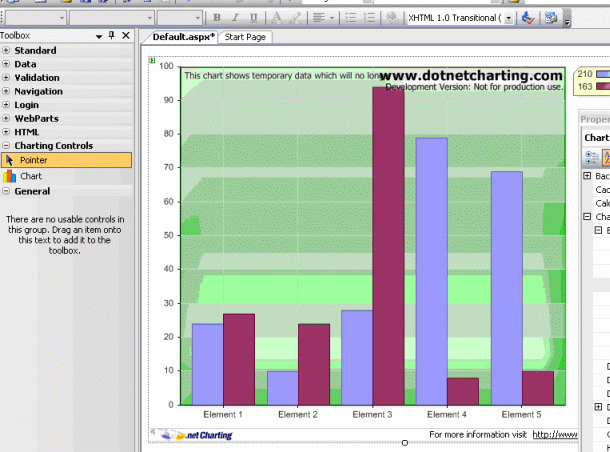The height and width of the screenshot is (452, 610).
Task: Select the blue Element 5 bar
Action: click(x=507, y=288)
